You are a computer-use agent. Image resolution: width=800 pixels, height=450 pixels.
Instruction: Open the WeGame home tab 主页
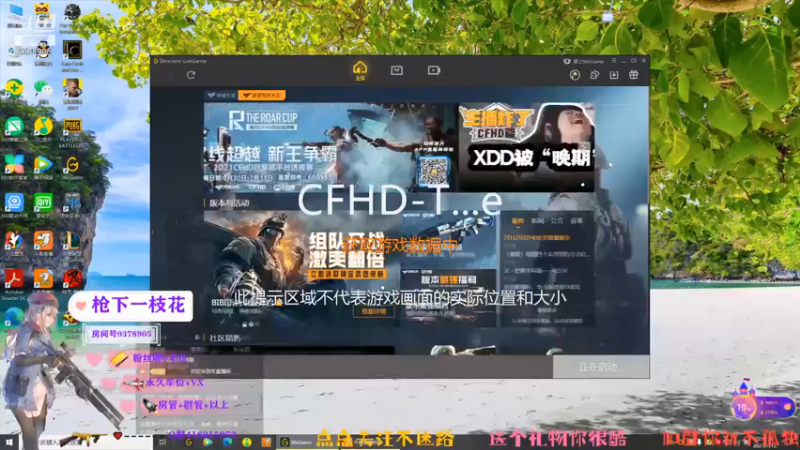coord(360,70)
